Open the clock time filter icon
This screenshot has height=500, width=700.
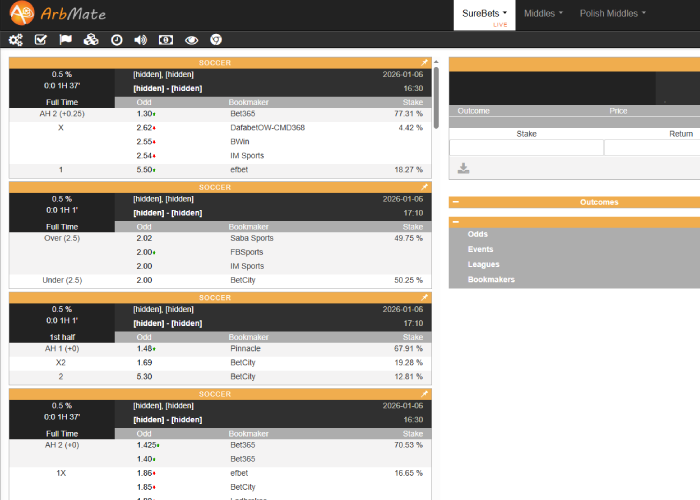click(117, 40)
